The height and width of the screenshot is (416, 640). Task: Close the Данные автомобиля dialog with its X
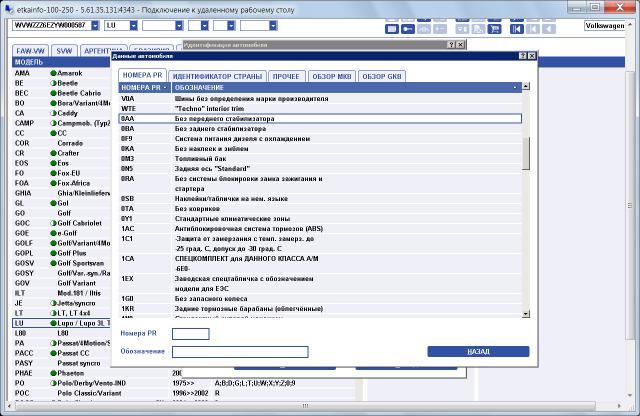pyautogui.click(x=532, y=56)
